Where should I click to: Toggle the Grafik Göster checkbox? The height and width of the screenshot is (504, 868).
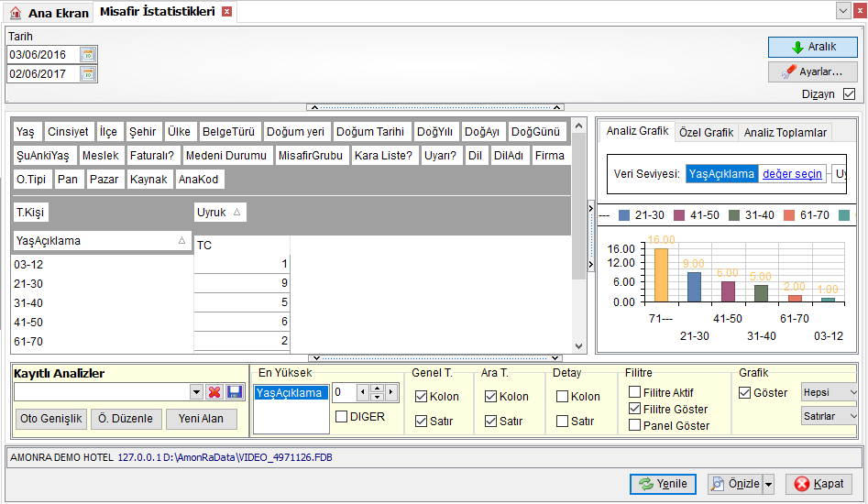pos(745,393)
